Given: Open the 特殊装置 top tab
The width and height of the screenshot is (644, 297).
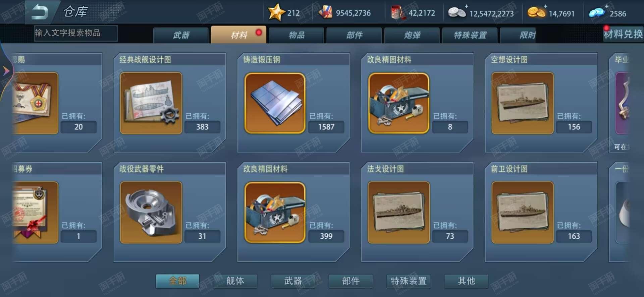Looking at the screenshot, I should point(470,35).
